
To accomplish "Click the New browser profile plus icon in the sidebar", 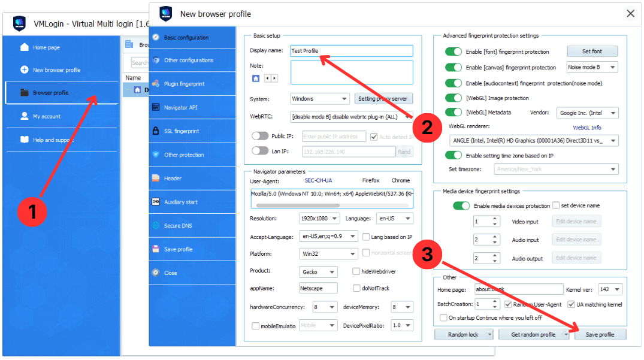I will click(24, 69).
